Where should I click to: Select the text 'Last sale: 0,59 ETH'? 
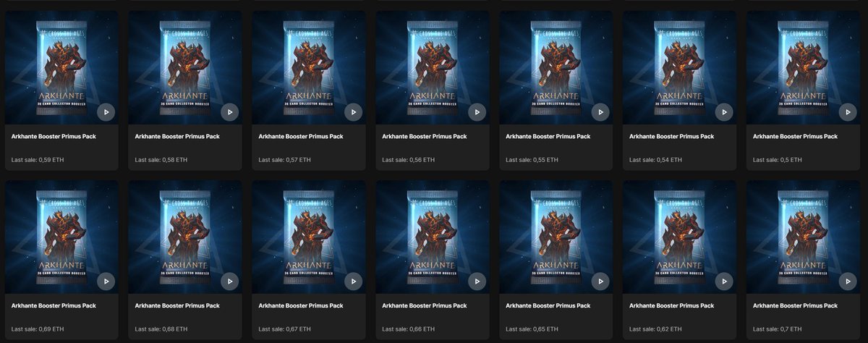(38, 159)
